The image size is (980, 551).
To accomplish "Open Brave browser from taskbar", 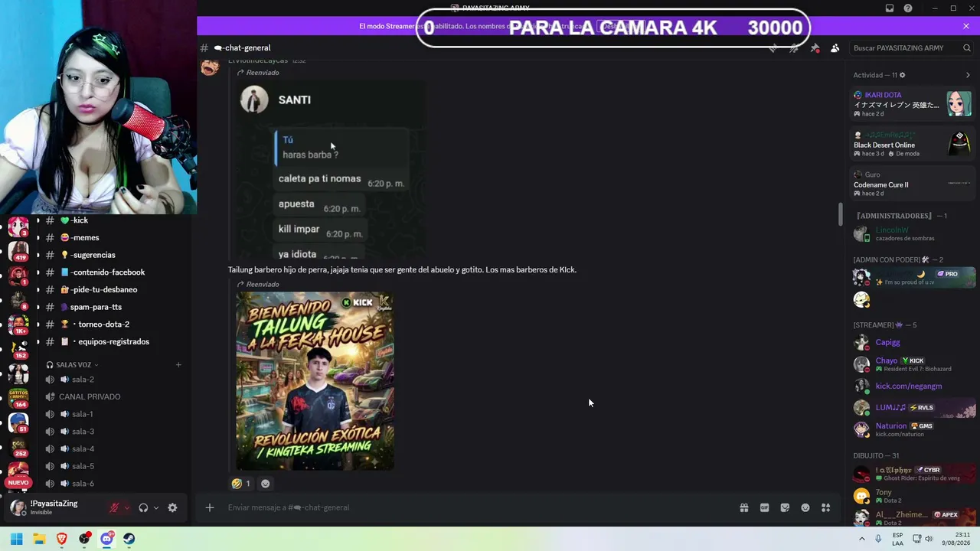I will point(62,539).
